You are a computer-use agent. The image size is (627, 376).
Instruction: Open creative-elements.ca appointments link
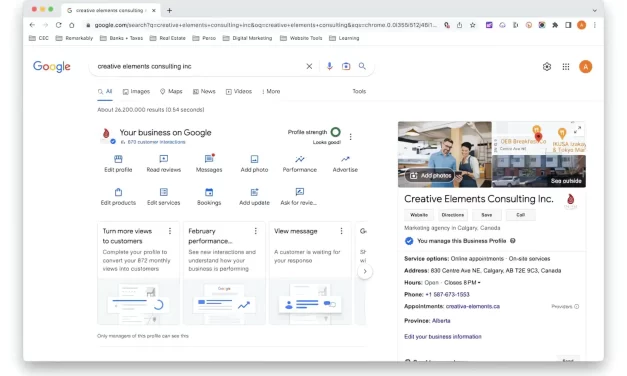pyautogui.click(x=473, y=306)
